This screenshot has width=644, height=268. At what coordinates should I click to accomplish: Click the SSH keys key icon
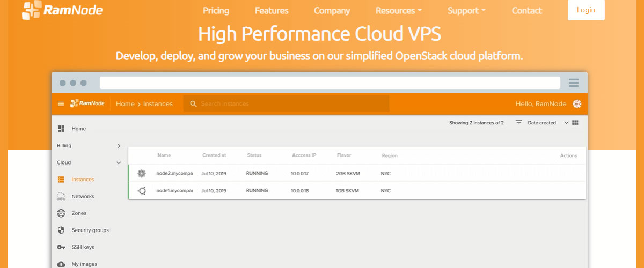click(x=61, y=247)
